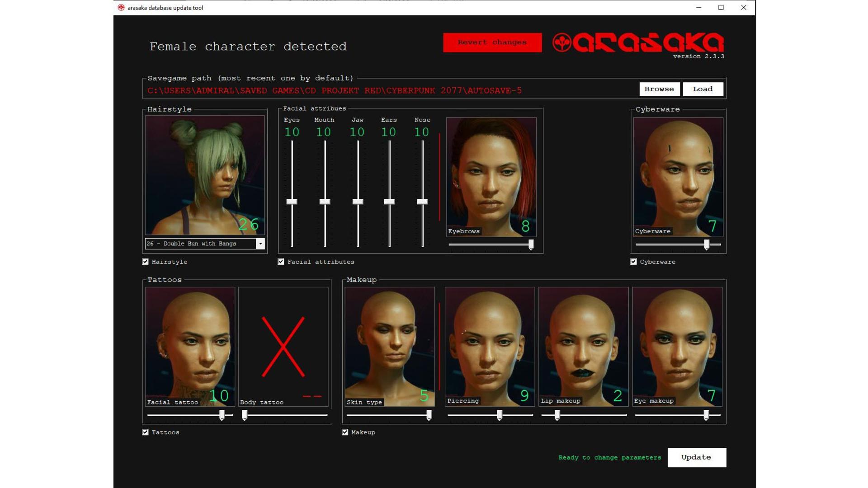The width and height of the screenshot is (868, 488).
Task: Click the Body tattoo slider handle
Action: (245, 415)
